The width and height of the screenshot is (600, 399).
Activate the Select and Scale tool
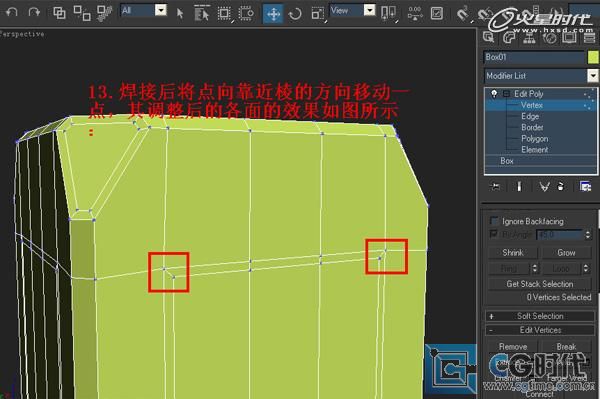point(318,14)
